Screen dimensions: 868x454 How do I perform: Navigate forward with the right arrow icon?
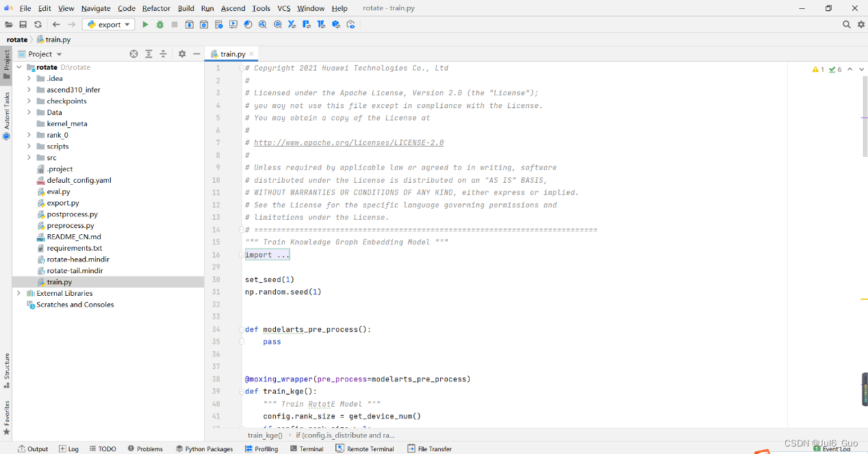click(71, 25)
